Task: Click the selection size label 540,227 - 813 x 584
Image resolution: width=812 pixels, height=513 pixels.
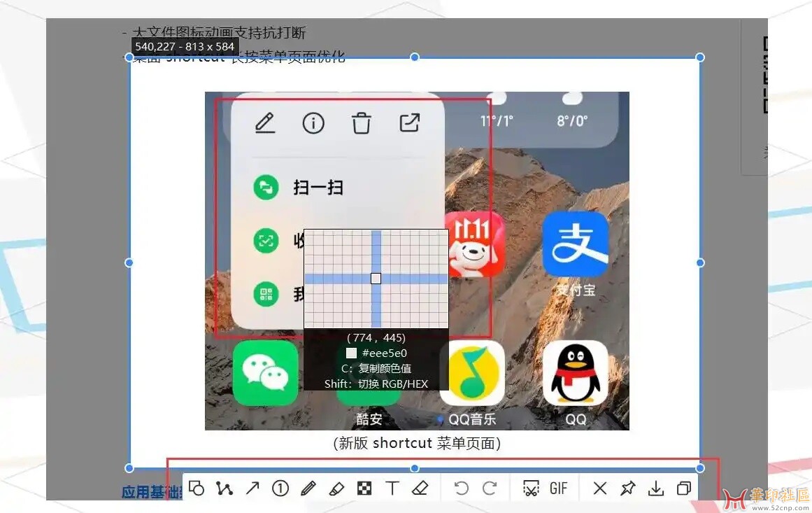Action: pos(185,46)
